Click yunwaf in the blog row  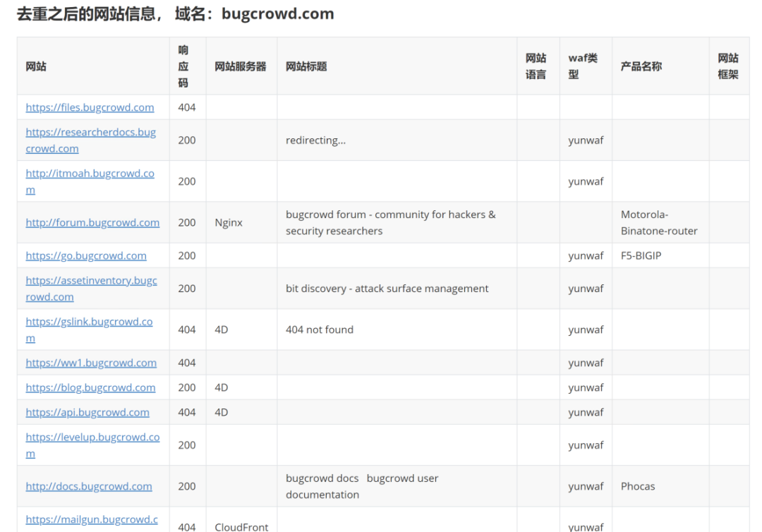(x=586, y=387)
